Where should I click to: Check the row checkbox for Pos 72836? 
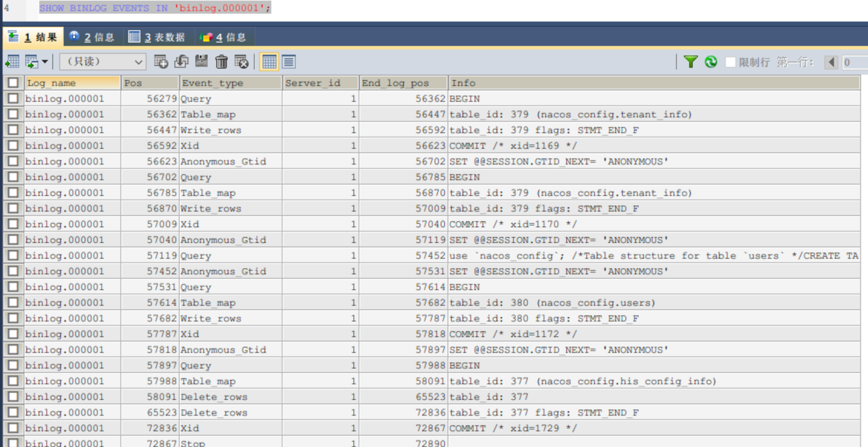click(13, 428)
